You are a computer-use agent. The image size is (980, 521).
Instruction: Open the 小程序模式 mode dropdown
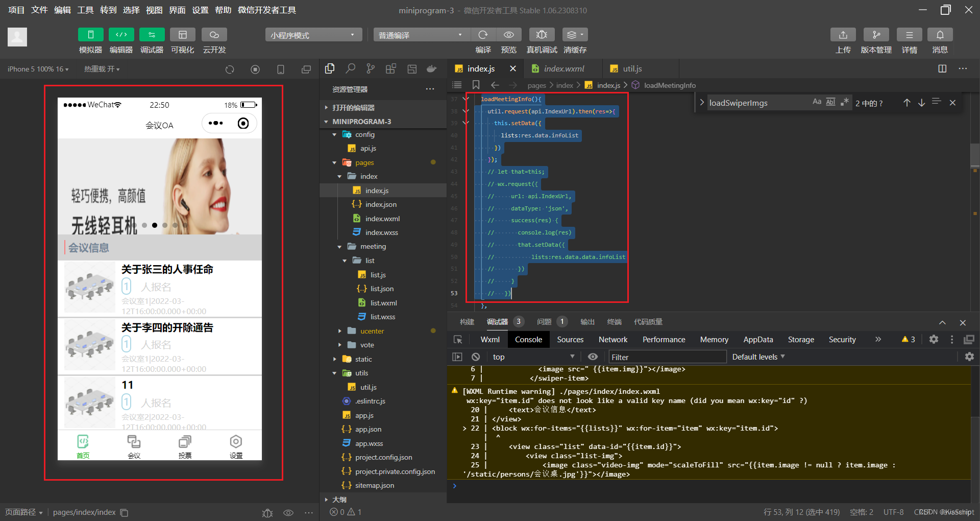313,35
